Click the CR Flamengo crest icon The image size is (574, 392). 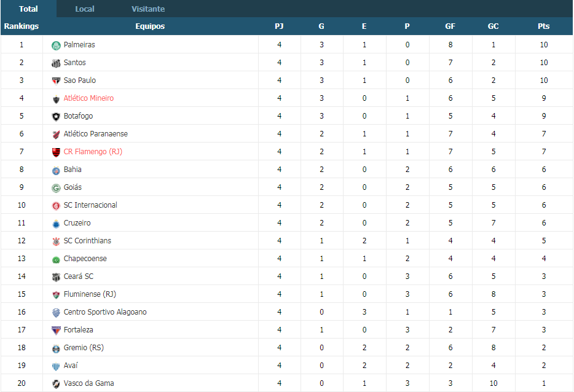coord(56,152)
